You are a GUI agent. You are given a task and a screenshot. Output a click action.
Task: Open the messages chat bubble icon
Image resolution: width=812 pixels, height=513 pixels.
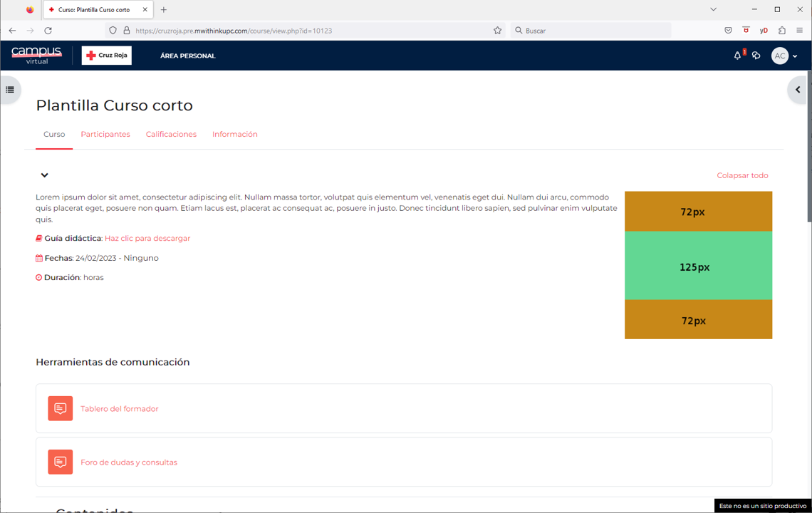pos(756,56)
